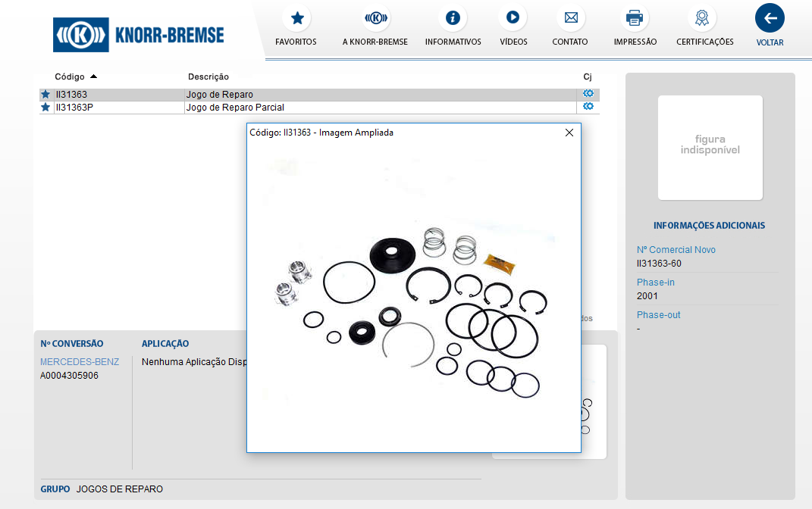Click the MERCEDES-BENZ conversion link
Image resolution: width=812 pixels, height=509 pixels.
69,362
